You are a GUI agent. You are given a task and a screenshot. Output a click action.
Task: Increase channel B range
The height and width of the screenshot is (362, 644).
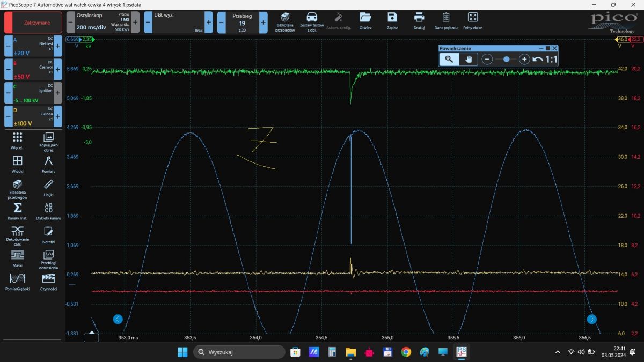[58, 70]
